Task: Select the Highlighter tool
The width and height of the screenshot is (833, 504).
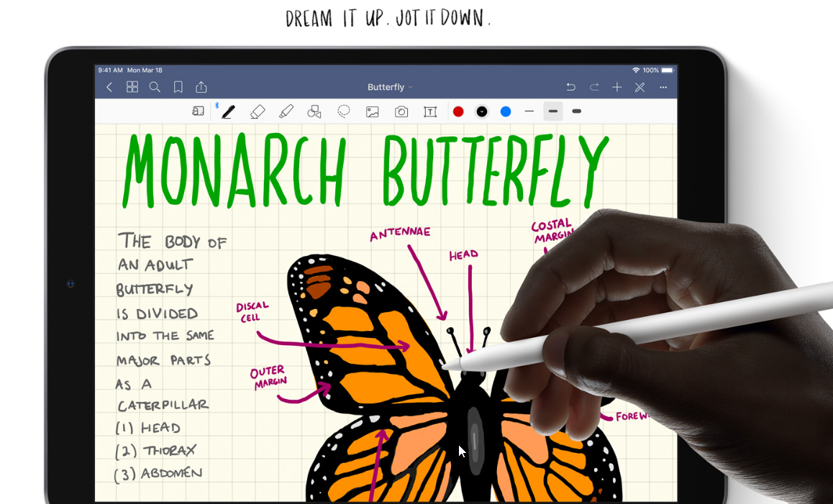Action: 286,111
